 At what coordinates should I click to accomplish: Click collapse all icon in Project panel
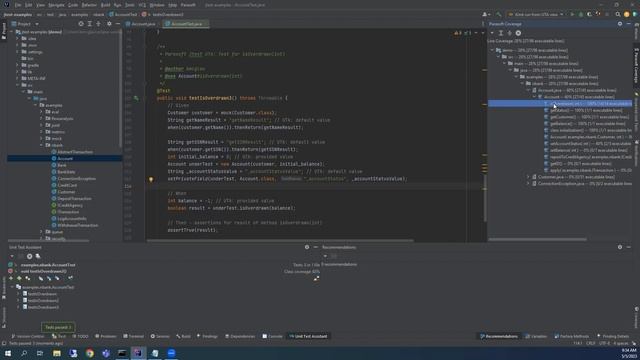click(98, 24)
